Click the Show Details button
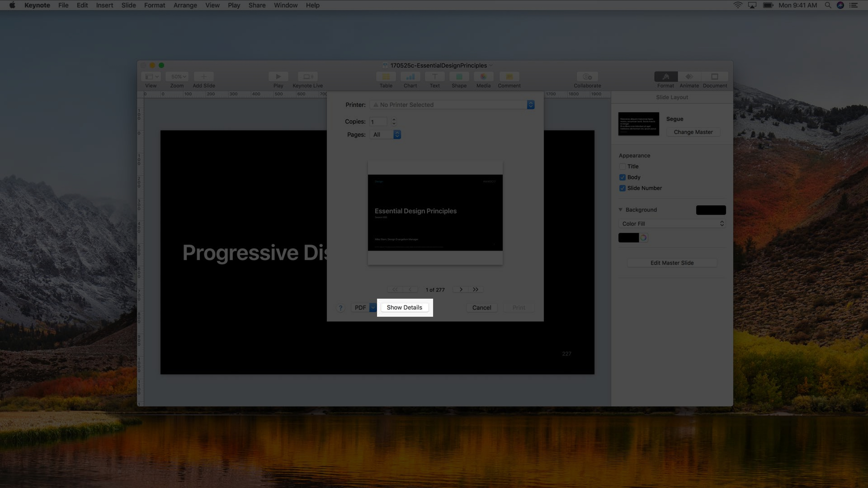 coord(404,307)
